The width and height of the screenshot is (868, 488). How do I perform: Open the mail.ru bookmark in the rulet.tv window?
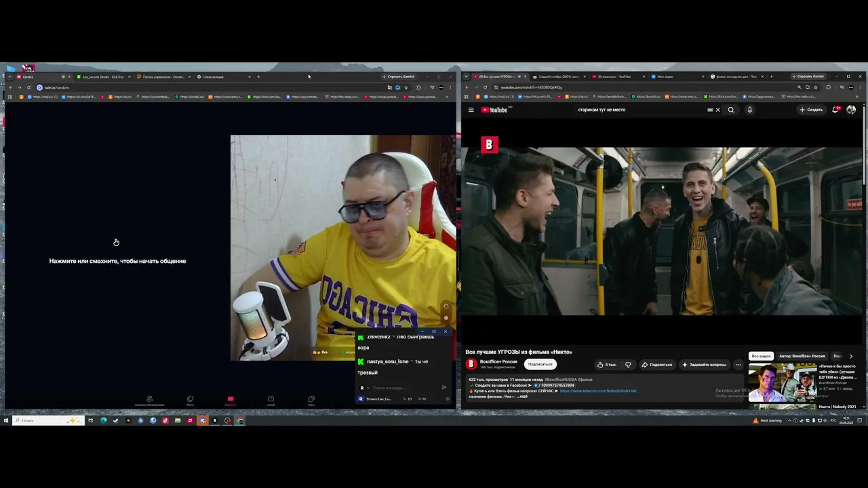point(43,97)
